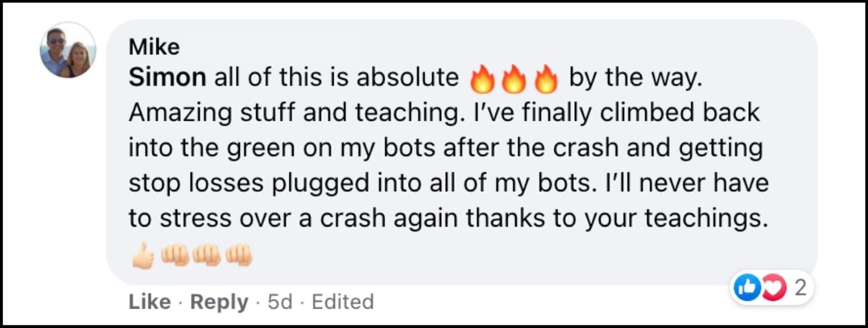This screenshot has height=328, width=868.
Task: Click the last fire emoji
Action: [x=545, y=80]
